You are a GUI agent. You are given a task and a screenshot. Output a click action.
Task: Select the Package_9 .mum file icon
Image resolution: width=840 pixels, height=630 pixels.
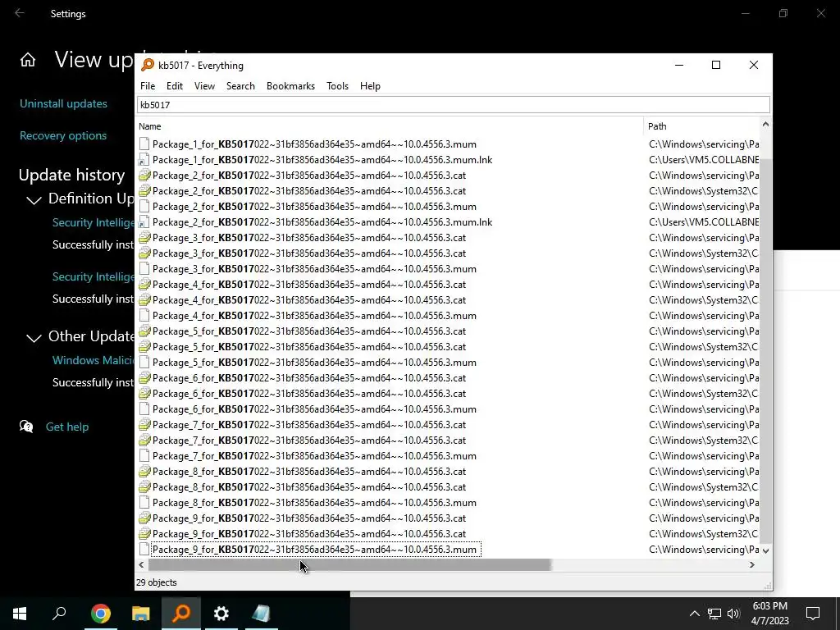pyautogui.click(x=144, y=549)
